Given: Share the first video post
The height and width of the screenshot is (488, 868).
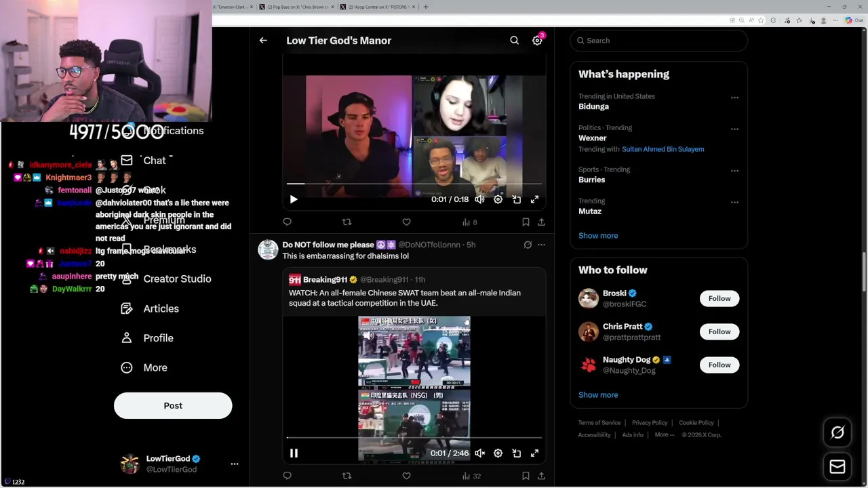Looking at the screenshot, I should (541, 222).
